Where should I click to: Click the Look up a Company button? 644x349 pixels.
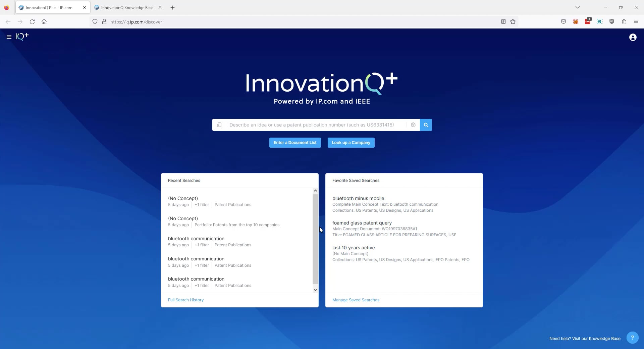[351, 142]
